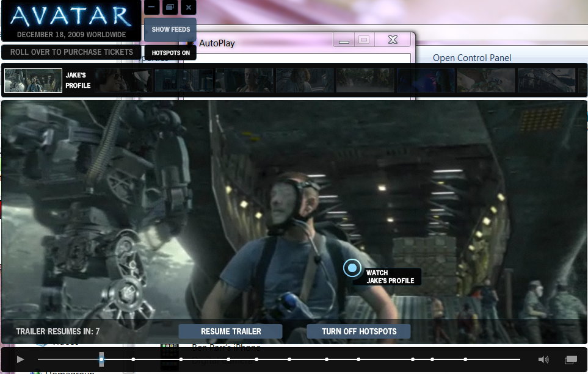
Task: Jump to fifth timeline dot after playhead
Action: pyautogui.click(x=289, y=359)
